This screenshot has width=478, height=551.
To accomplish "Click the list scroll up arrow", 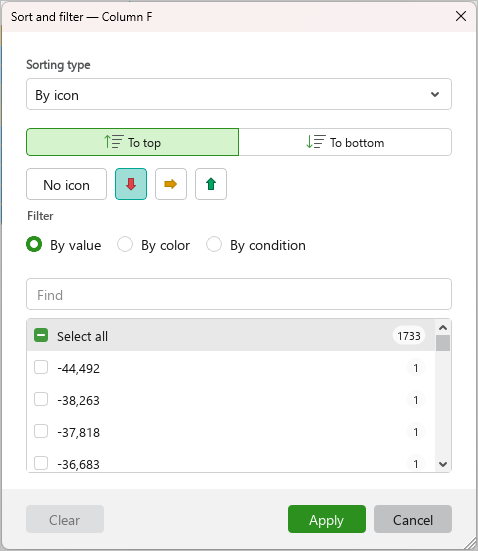I will pos(443,328).
